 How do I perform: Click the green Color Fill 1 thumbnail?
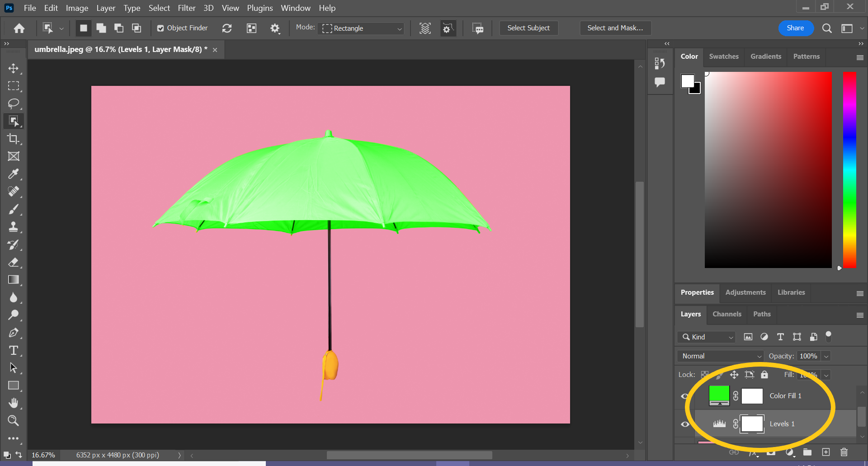tap(719, 395)
